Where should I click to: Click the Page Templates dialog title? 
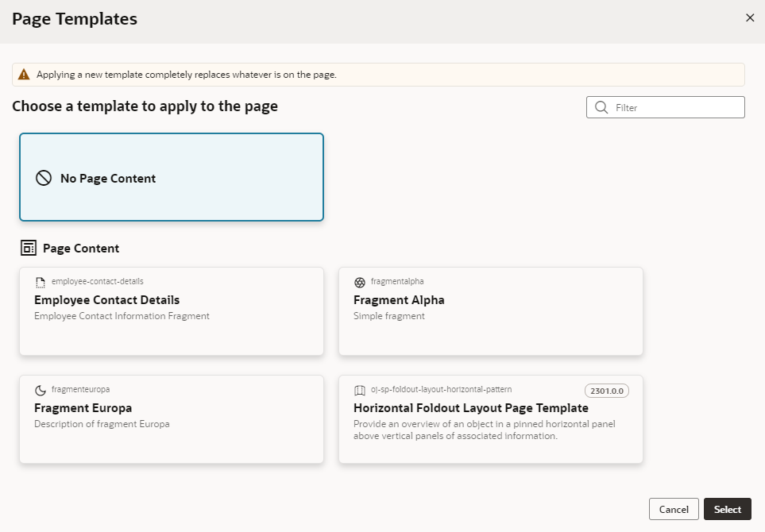coord(74,18)
